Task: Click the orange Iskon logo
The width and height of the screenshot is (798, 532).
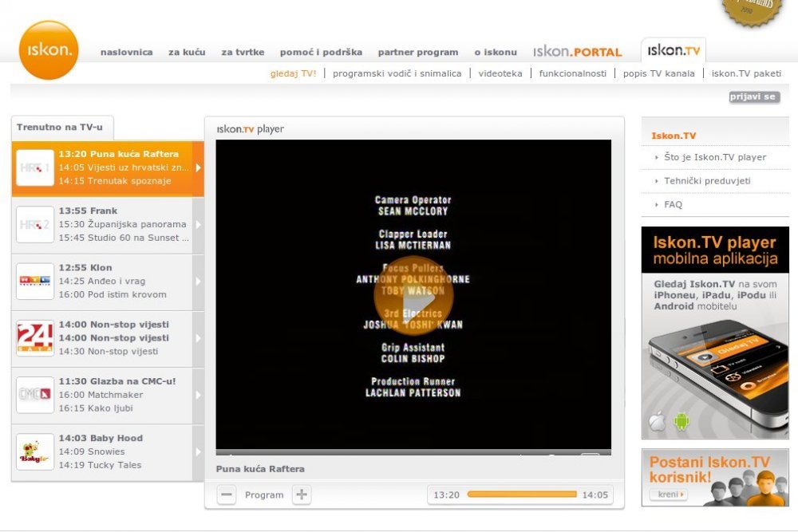Action: click(49, 49)
